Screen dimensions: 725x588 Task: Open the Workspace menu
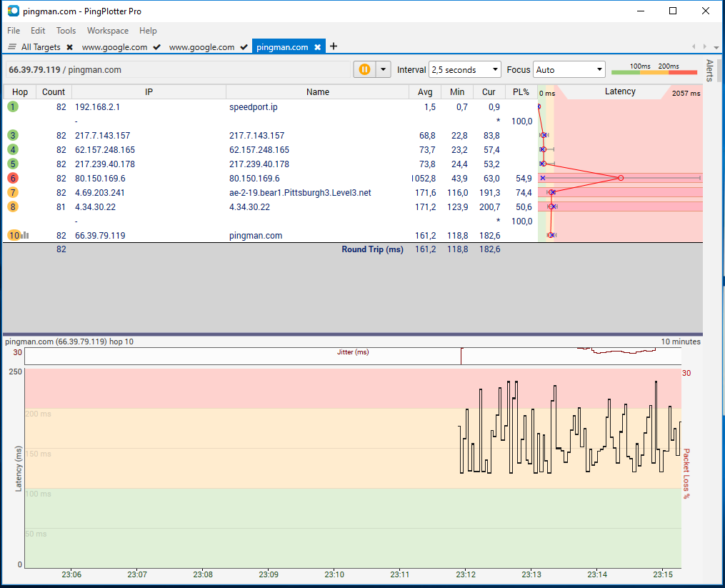coord(108,31)
